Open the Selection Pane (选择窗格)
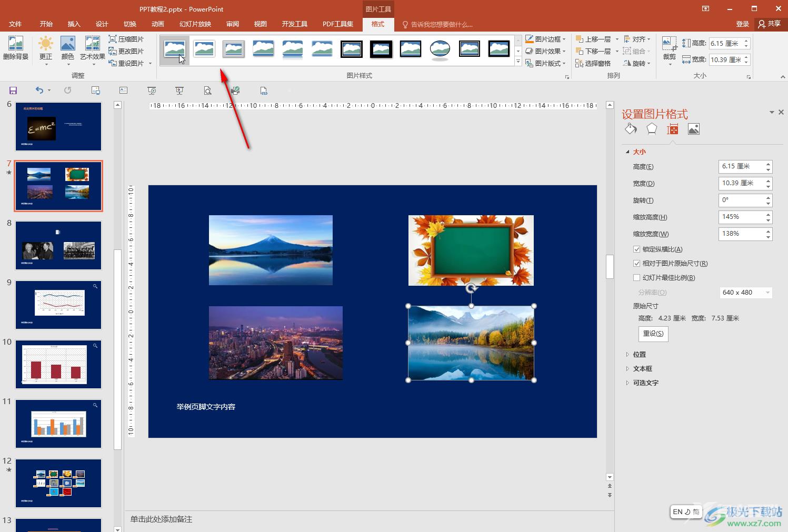The image size is (788, 532). (593, 63)
